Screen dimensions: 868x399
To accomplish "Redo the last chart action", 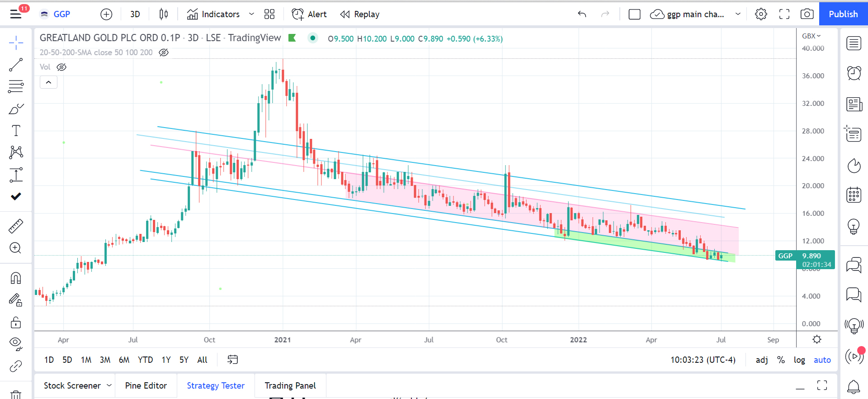I will coord(605,14).
